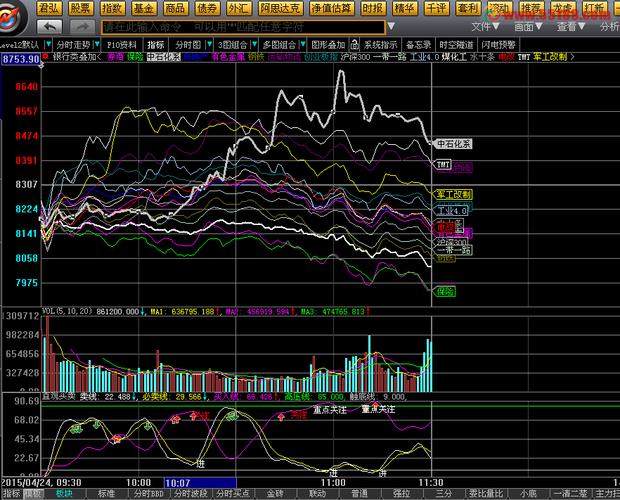Click the 闪电预警 button
This screenshot has height=500, width=620.
click(499, 45)
